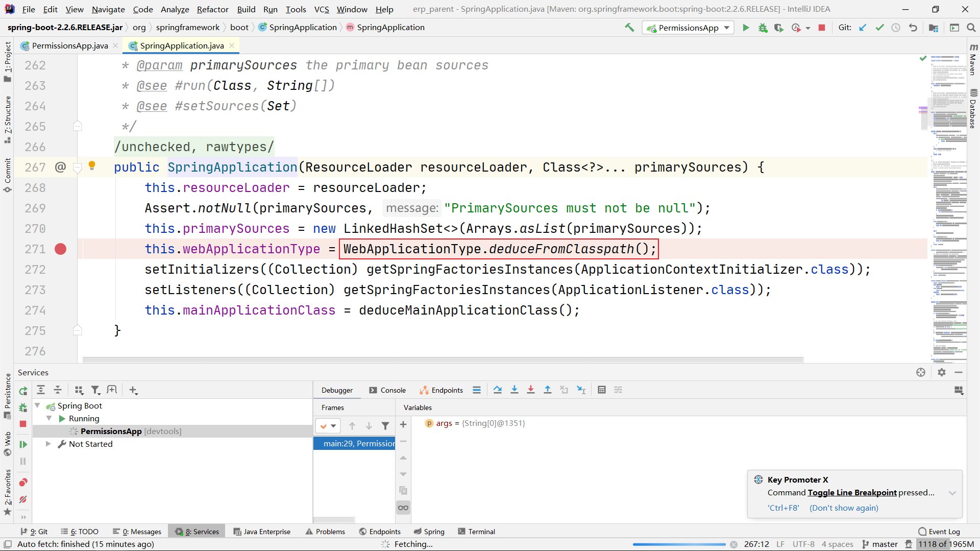Image resolution: width=980 pixels, height=551 pixels.
Task: Click the Services panel settings gear
Action: pos(942,372)
